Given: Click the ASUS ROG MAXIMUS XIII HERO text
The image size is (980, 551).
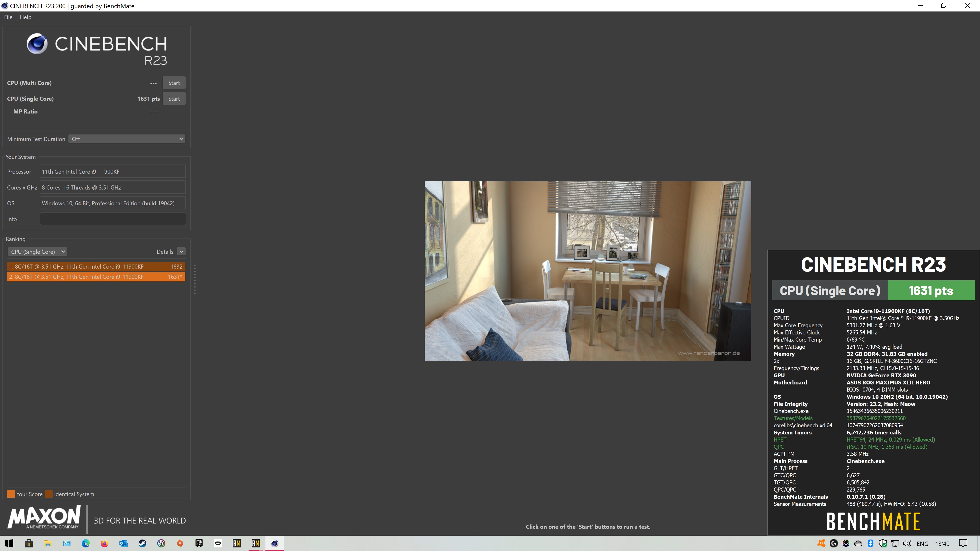Looking at the screenshot, I should (888, 383).
